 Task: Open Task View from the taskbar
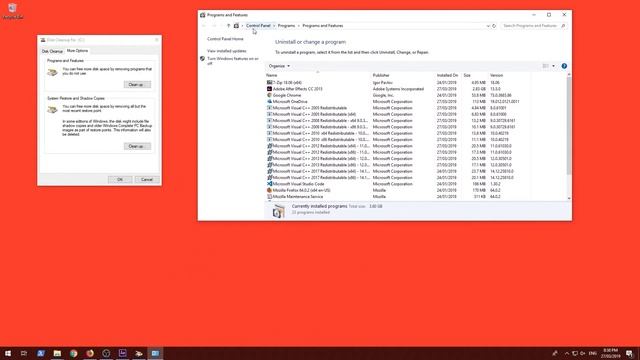click(24, 353)
